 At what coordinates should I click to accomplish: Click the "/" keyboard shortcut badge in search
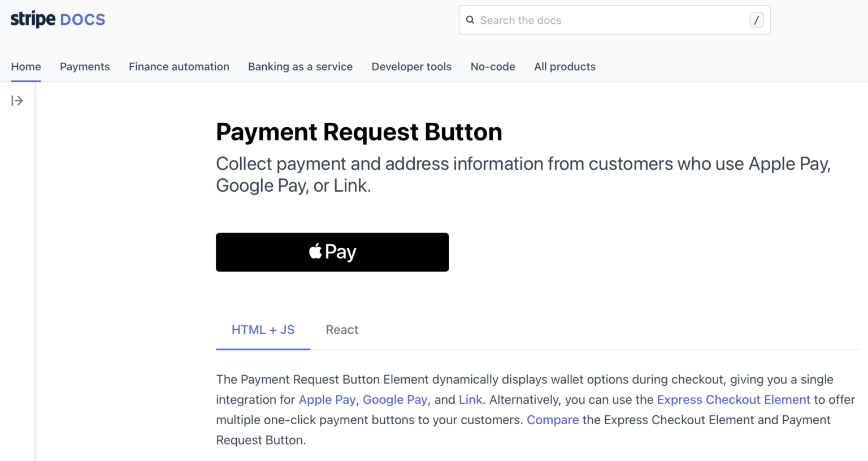tap(756, 20)
